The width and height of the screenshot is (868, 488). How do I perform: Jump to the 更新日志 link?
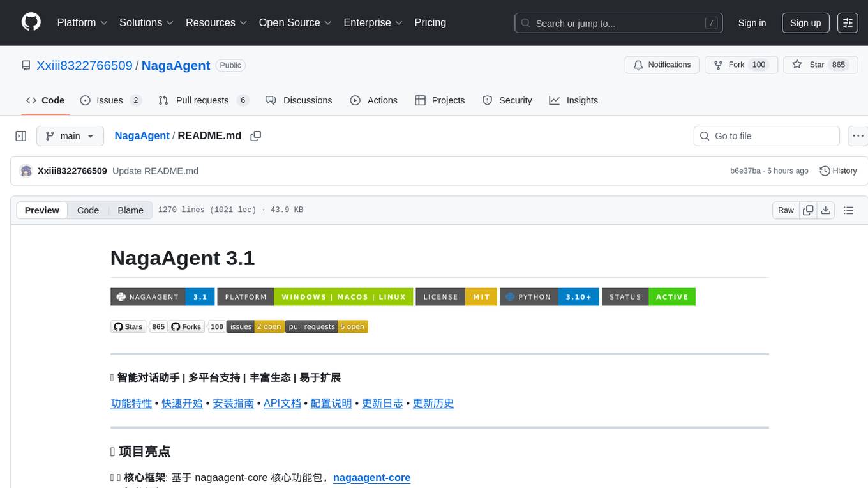point(382,403)
